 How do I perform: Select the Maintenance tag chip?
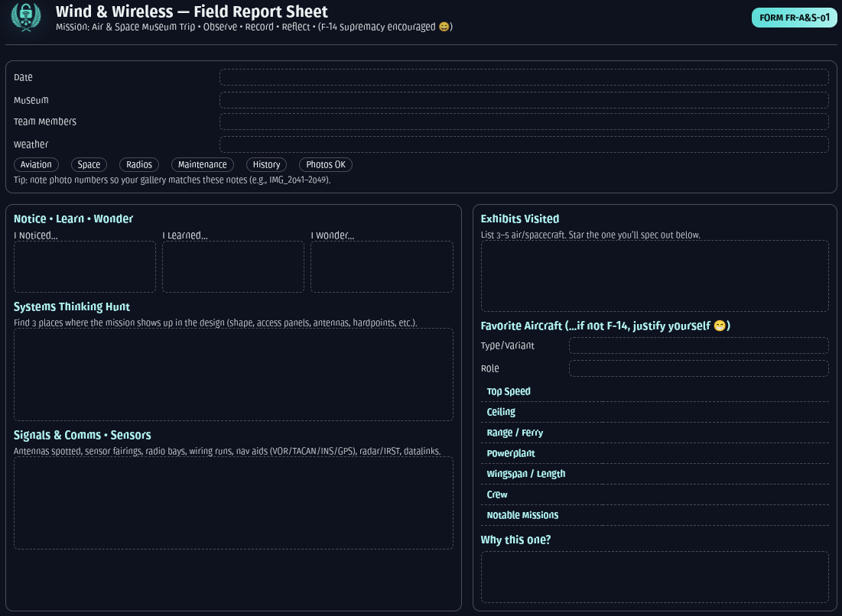coord(202,164)
